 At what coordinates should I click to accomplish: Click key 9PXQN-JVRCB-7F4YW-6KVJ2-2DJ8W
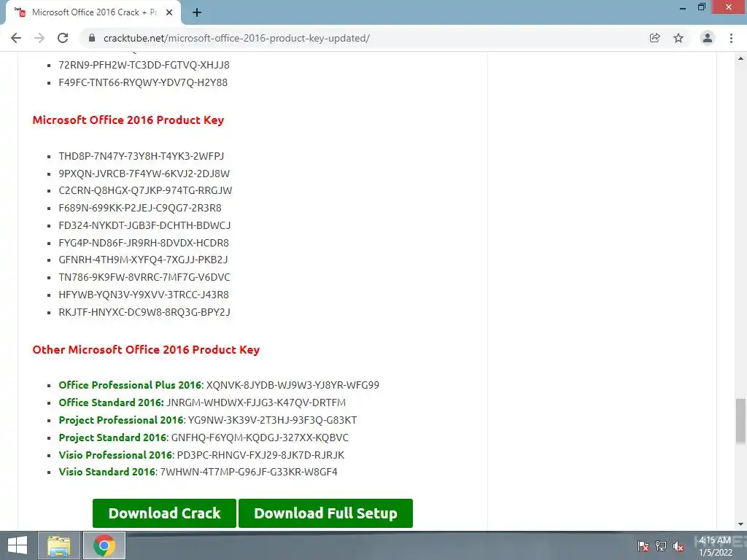coord(144,174)
